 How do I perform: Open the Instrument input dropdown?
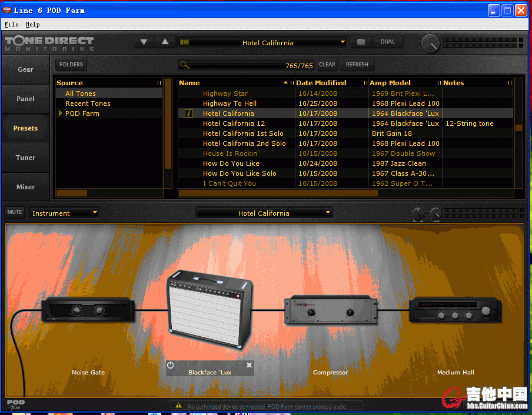pos(64,213)
